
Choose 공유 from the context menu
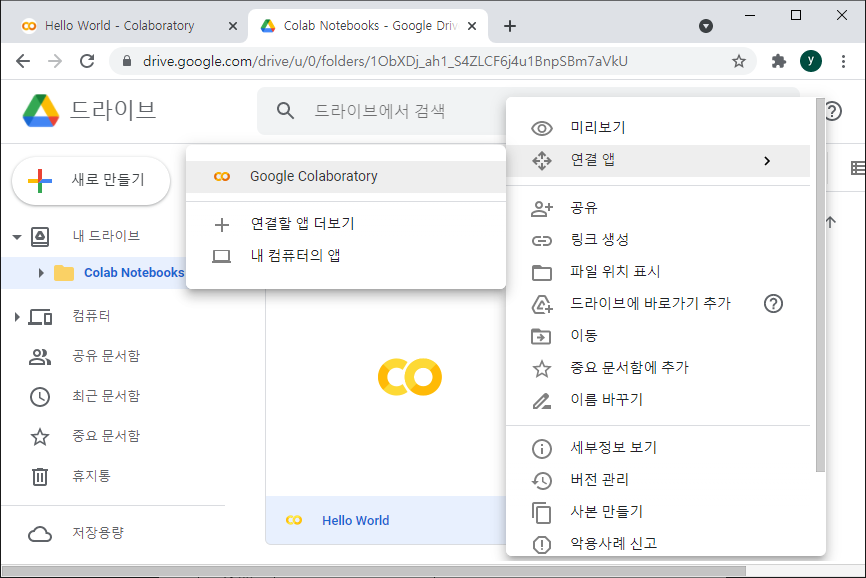coord(658,208)
